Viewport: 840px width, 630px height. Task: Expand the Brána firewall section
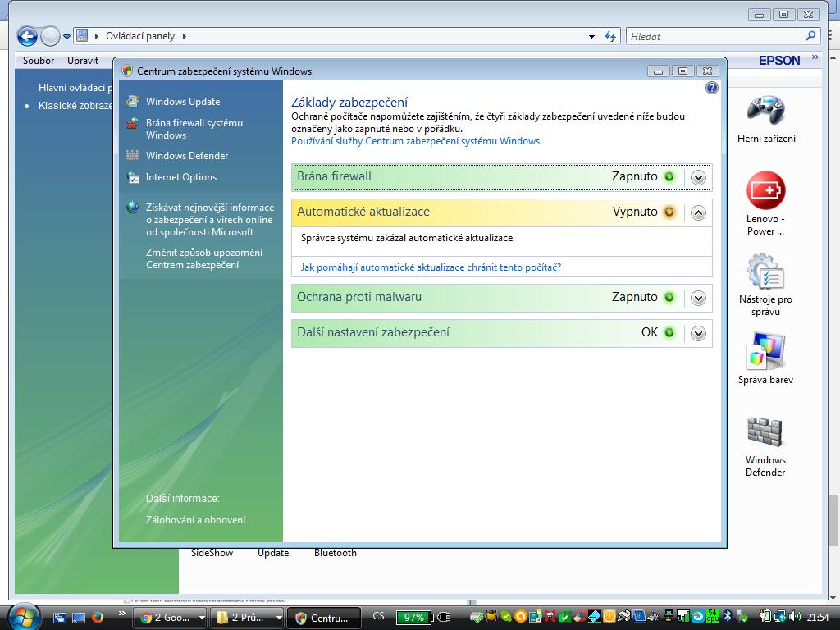697,177
